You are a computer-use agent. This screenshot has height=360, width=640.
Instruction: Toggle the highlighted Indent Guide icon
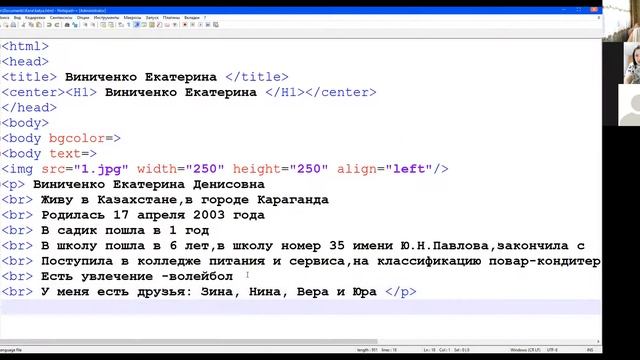pyautogui.click(x=136, y=25)
